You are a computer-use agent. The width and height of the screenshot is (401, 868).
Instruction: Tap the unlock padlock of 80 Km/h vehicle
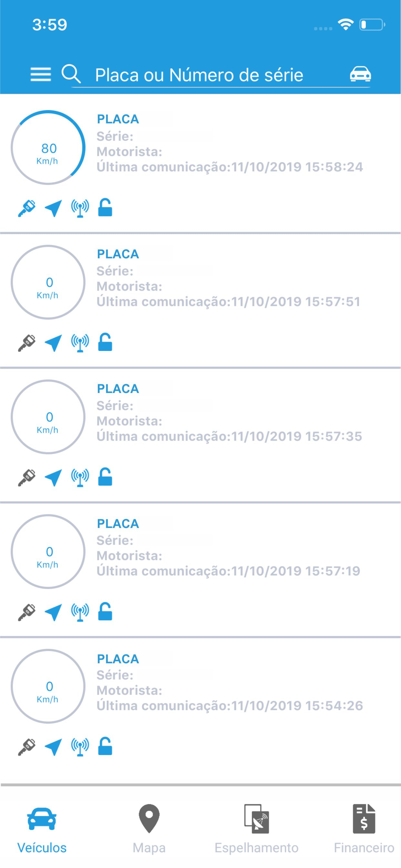coord(105,208)
